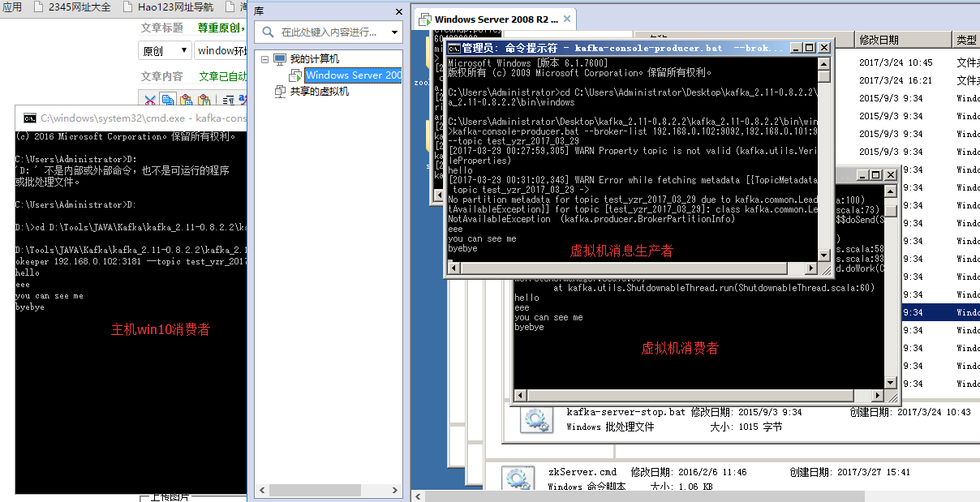
Task: Click the byebye line in host cmd window
Action: coord(30,307)
